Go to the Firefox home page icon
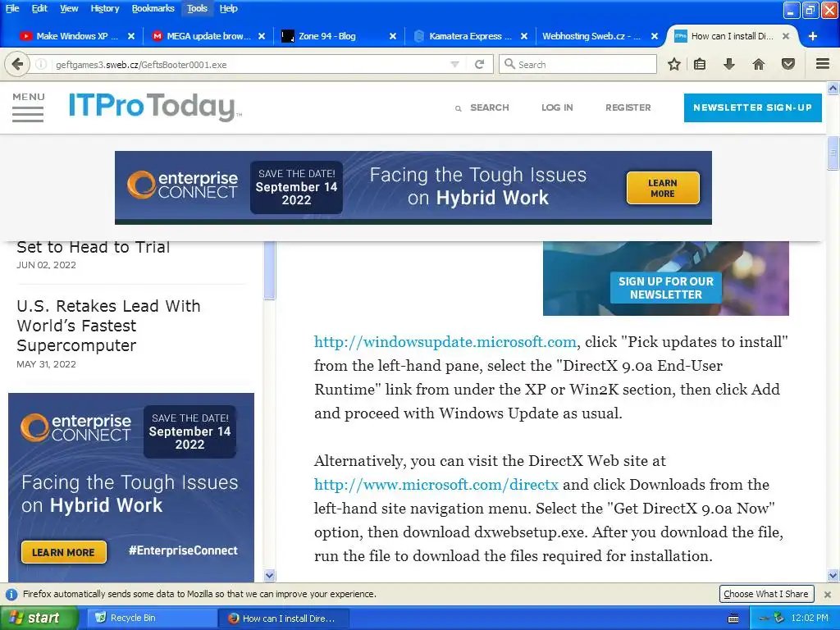Screen dimensions: 840x630 click(x=759, y=64)
